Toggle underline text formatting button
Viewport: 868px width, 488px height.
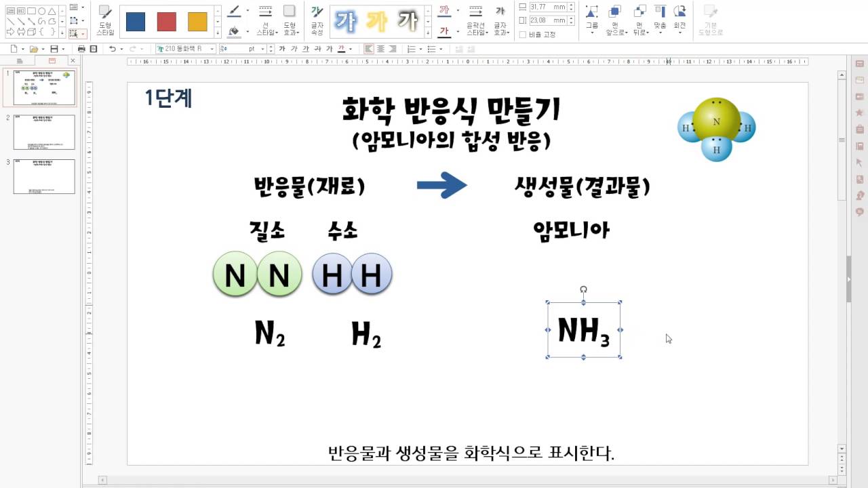305,49
